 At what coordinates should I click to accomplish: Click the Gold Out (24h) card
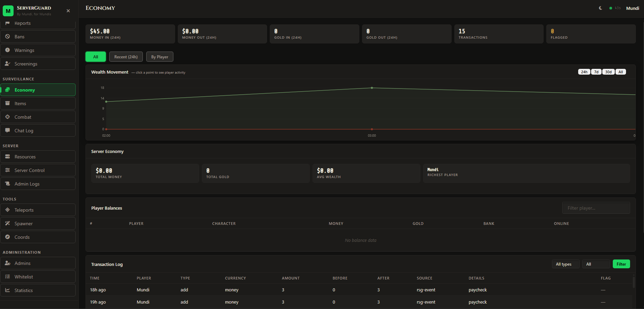(x=407, y=34)
